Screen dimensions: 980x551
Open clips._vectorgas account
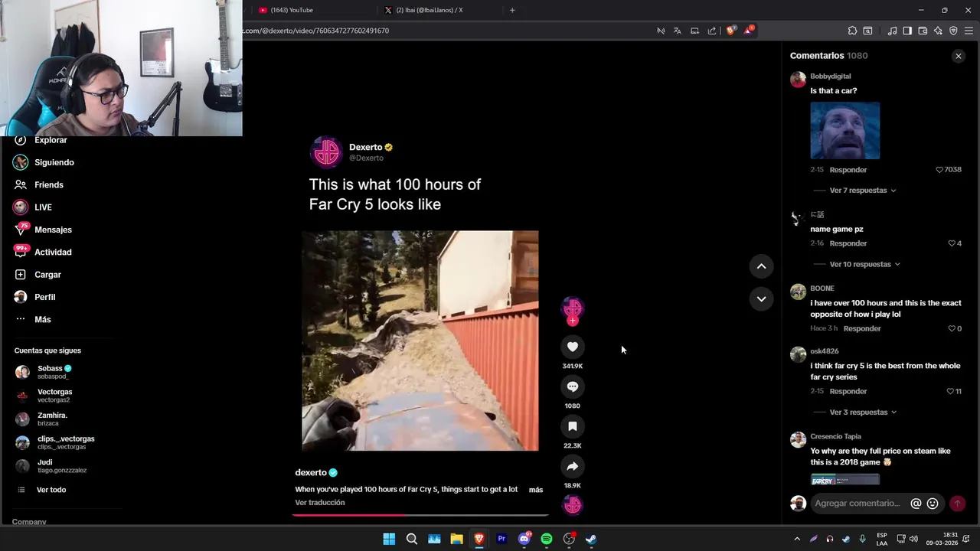[x=66, y=442]
